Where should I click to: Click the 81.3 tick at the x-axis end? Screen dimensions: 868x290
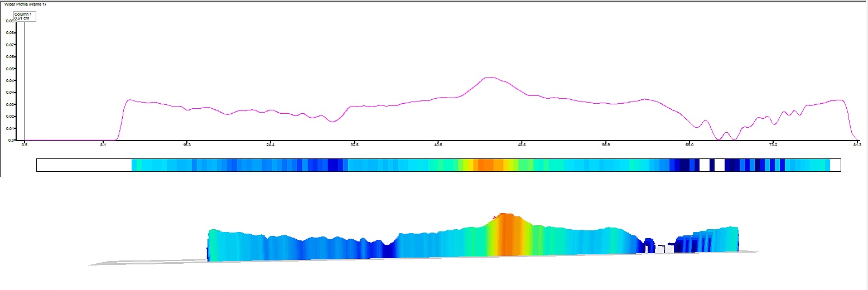click(x=857, y=144)
